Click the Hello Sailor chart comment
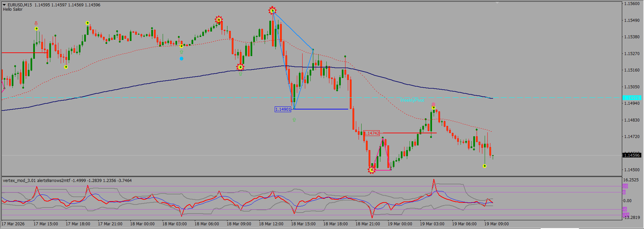Viewport: 644px width, 229px height. click(x=13, y=9)
